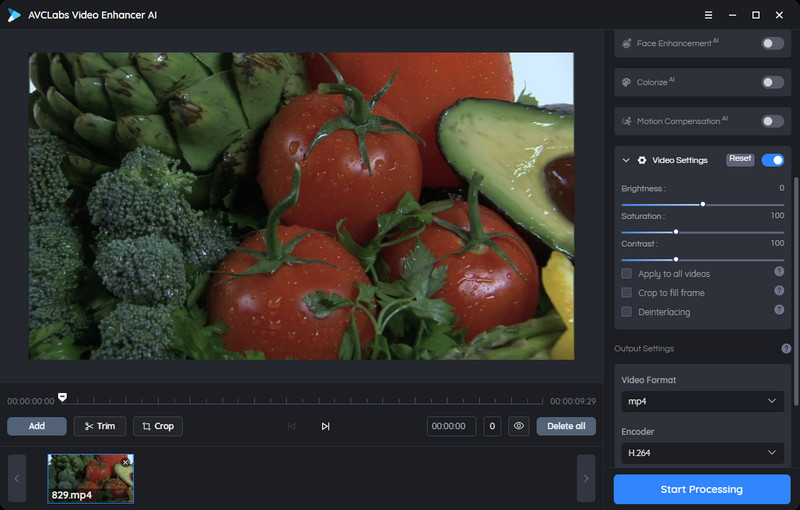Check Apply to all videos
800x510 pixels.
[x=627, y=274]
